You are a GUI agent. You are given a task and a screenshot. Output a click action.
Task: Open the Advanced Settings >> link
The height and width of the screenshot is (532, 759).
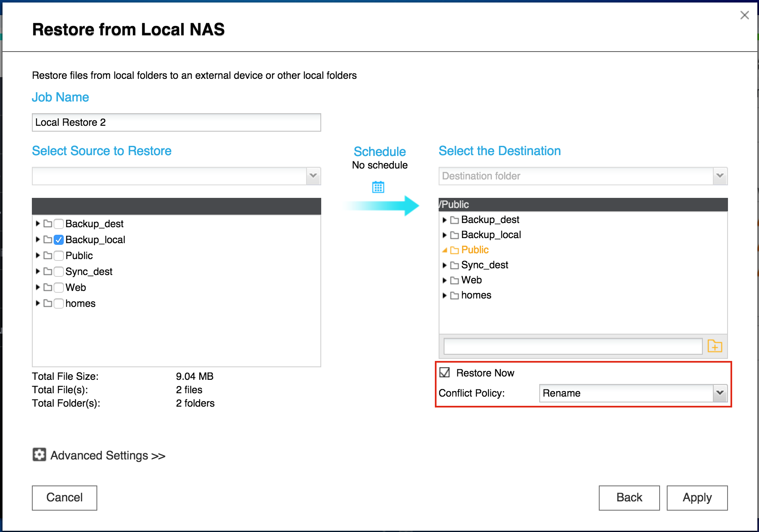pyautogui.click(x=108, y=455)
